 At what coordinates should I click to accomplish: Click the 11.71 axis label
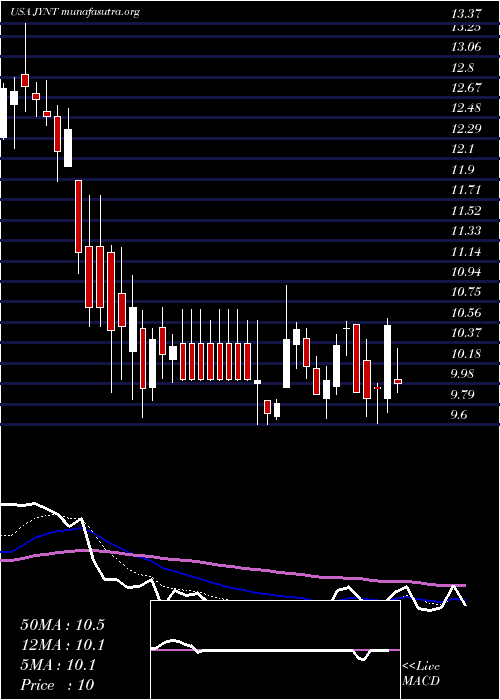pyautogui.click(x=466, y=190)
